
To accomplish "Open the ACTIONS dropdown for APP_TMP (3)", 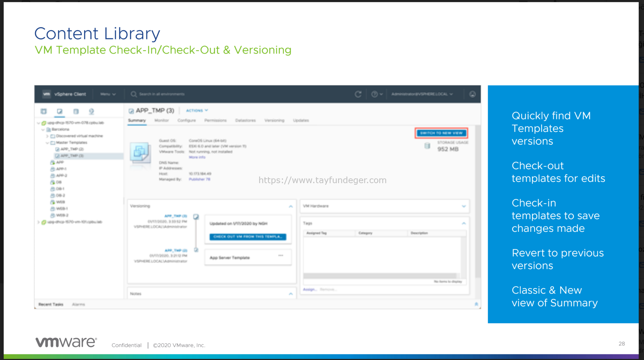I will 197,110.
